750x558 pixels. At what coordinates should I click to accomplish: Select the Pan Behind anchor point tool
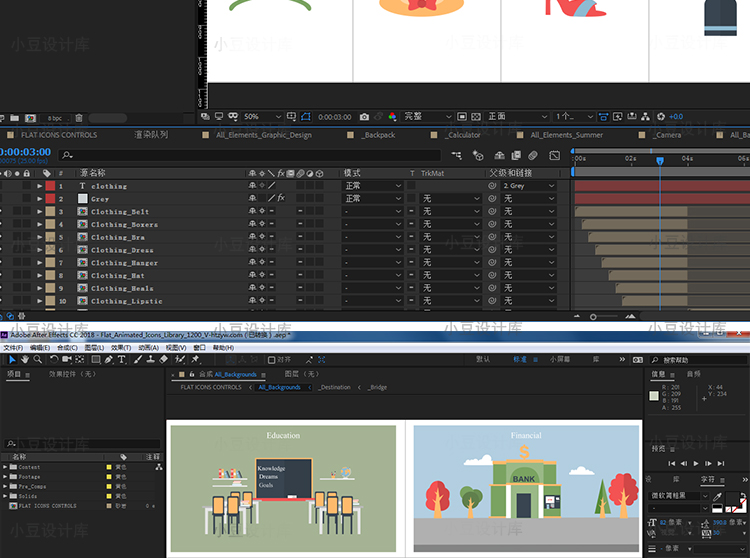click(x=79, y=360)
